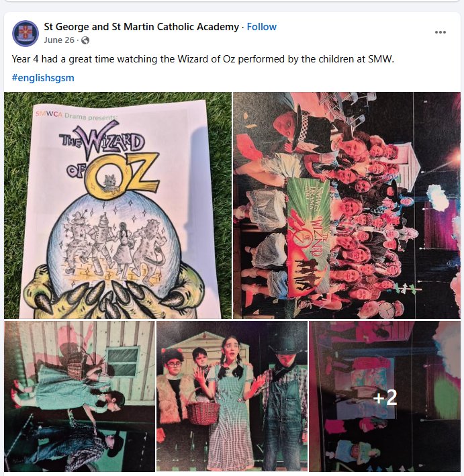Click the small cat drawing inside the O

tap(110, 183)
